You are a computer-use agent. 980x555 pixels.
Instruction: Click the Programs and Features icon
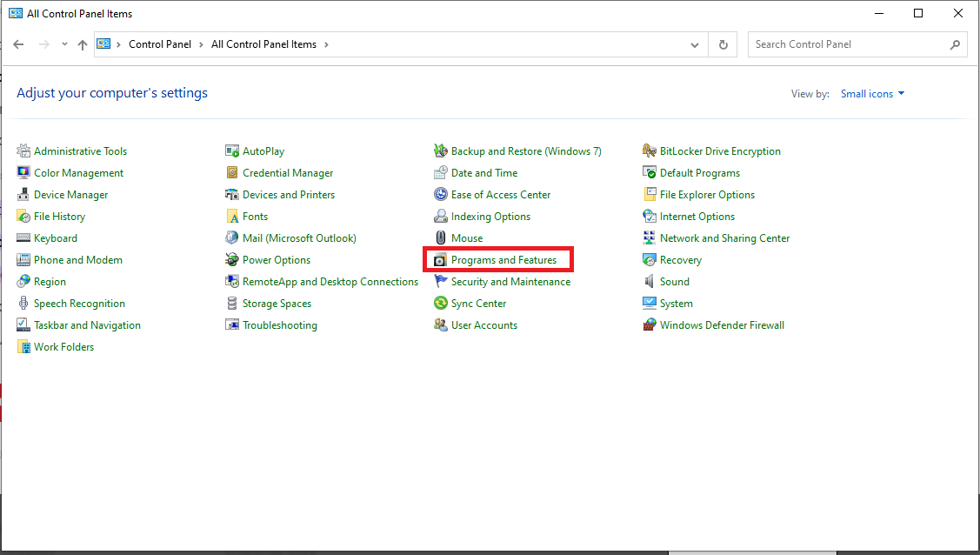[441, 259]
